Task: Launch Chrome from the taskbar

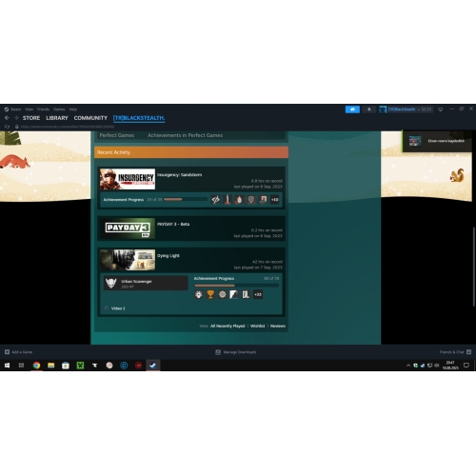Action: pos(36,366)
